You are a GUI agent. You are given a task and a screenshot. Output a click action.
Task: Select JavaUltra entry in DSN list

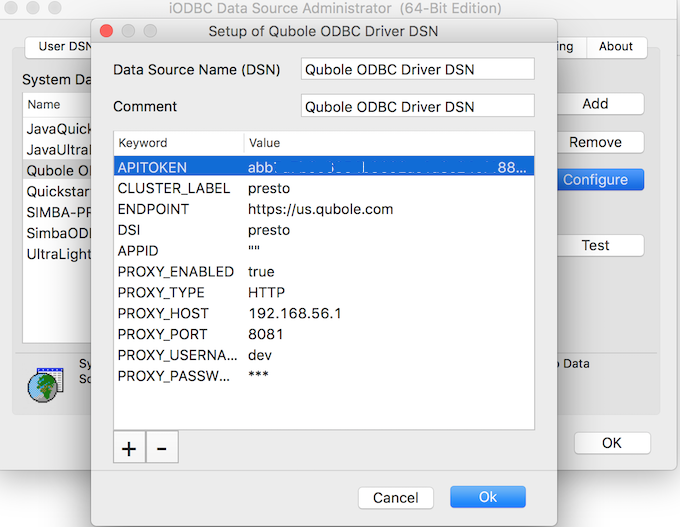[57, 150]
